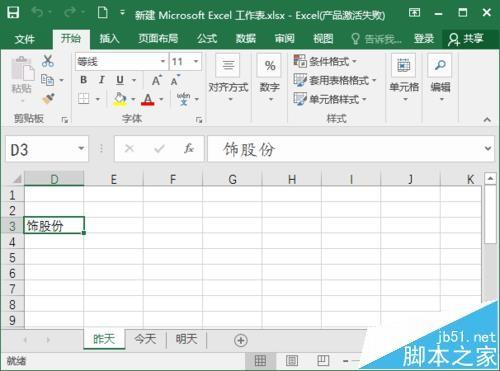Open 单元格样式 cell styles menu
Image resolution: width=500 pixels, height=371 pixels.
tap(330, 99)
